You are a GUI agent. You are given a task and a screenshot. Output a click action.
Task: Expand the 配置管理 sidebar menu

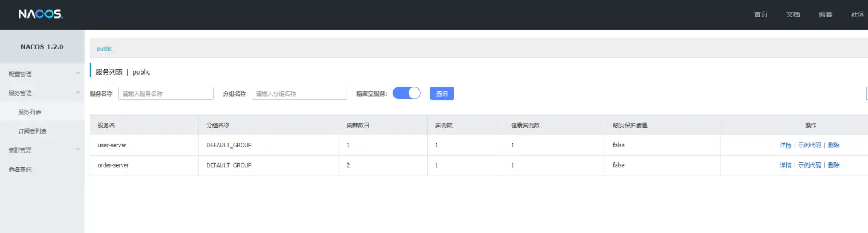click(x=42, y=74)
